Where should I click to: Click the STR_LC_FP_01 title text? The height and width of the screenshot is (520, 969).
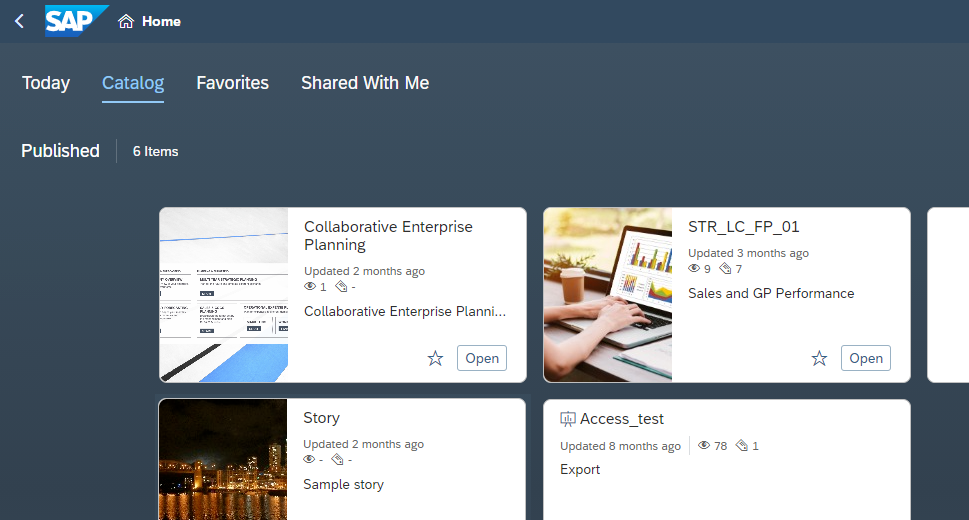[x=743, y=227]
